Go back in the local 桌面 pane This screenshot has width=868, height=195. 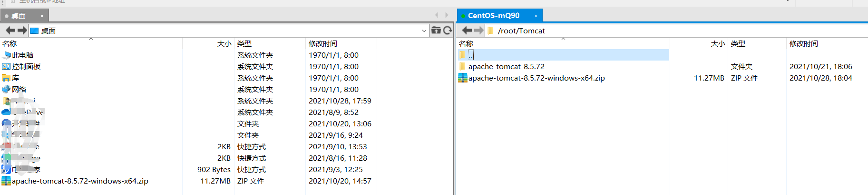(10, 31)
